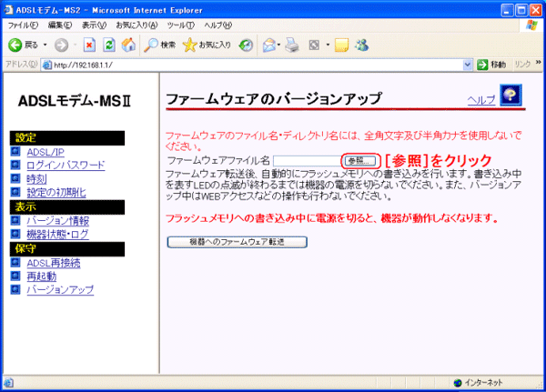
Task: Open the ファイル(F) menu
Action: 23,25
